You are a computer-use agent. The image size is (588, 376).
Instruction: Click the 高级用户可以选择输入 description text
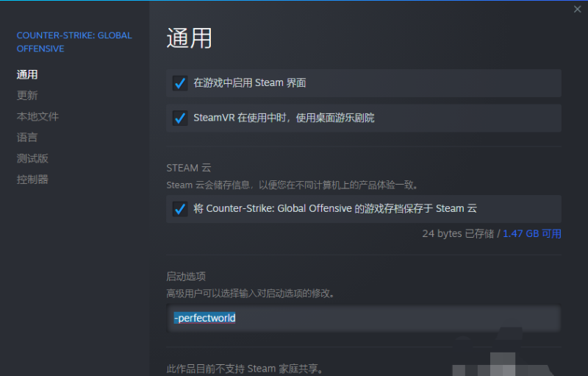[250, 294]
